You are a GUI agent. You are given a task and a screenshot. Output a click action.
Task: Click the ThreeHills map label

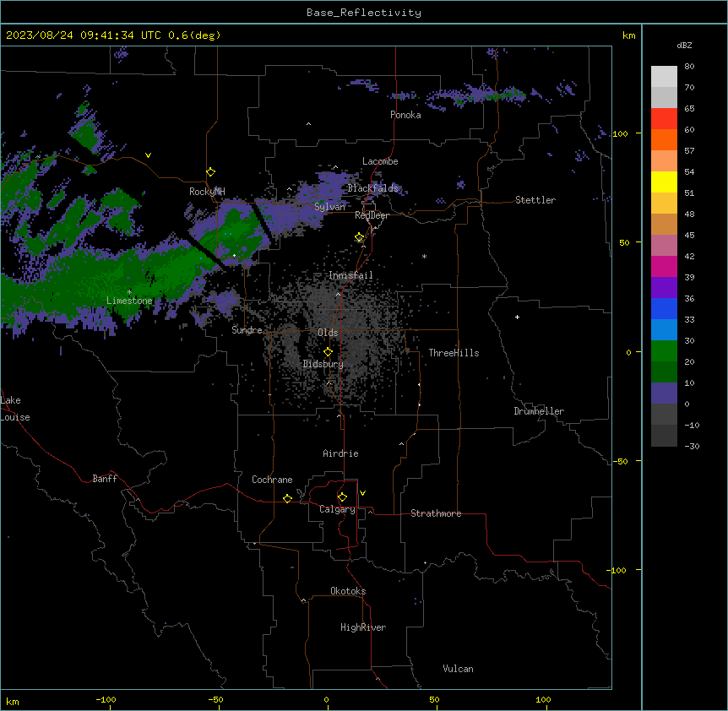pos(454,353)
